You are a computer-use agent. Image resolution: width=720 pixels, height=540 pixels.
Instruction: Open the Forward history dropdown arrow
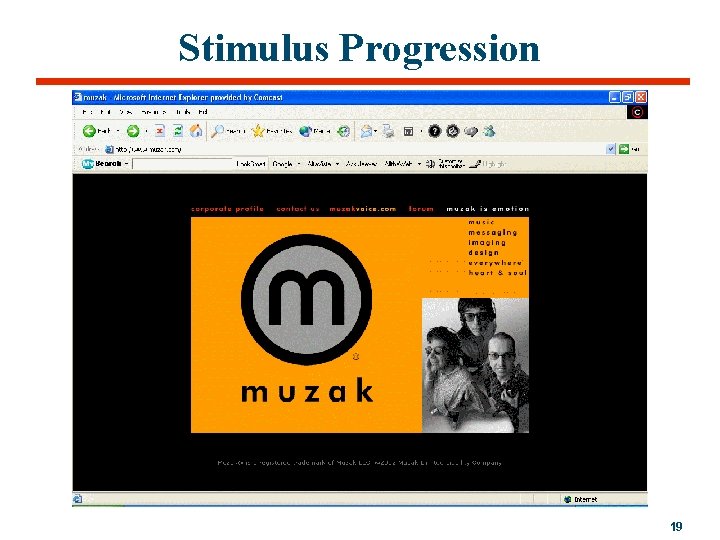click(x=146, y=131)
